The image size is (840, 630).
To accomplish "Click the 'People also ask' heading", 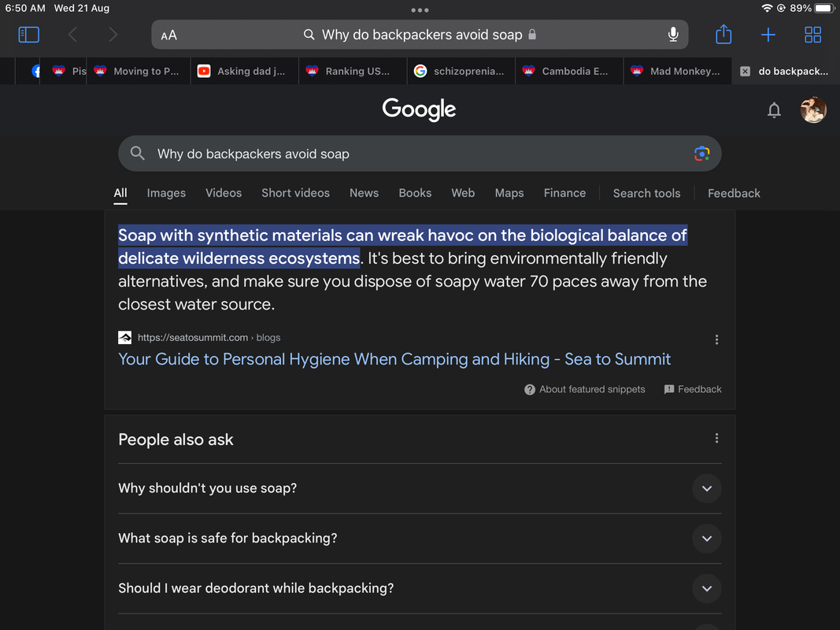I will click(x=176, y=439).
